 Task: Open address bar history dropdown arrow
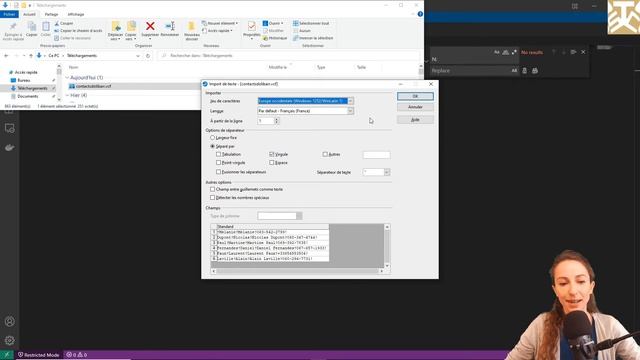click(x=138, y=56)
